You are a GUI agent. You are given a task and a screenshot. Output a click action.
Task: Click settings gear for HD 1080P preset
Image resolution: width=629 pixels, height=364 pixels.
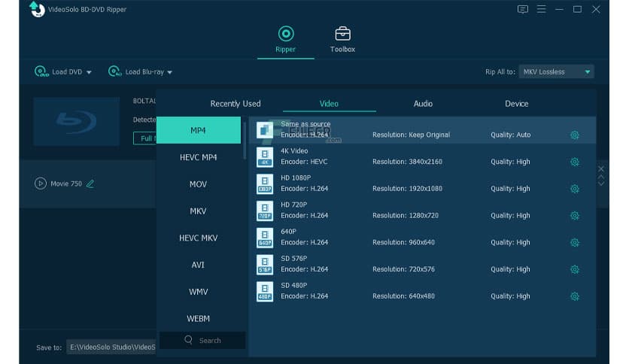pos(574,189)
